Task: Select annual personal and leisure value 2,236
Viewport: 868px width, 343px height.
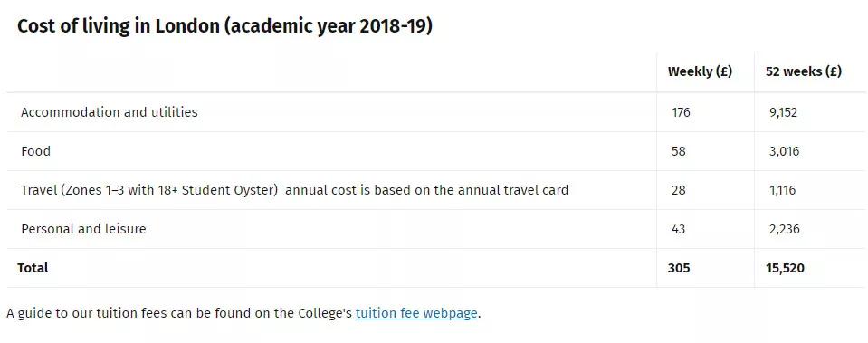Action: tap(784, 228)
